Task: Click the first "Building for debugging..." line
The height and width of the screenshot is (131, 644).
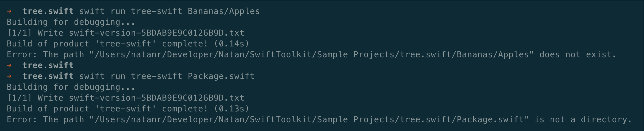Action: pos(71,22)
